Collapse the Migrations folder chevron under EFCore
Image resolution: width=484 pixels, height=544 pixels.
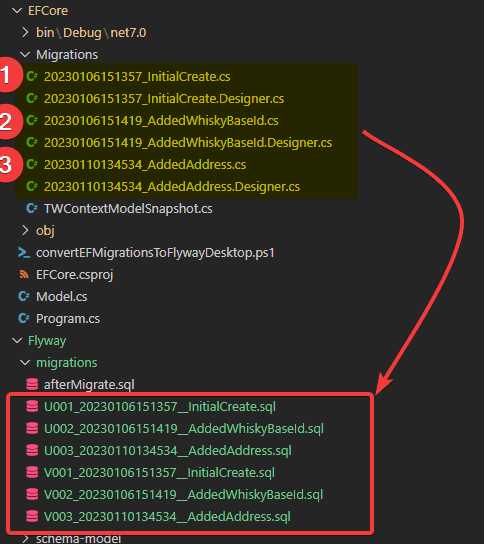[x=25, y=54]
